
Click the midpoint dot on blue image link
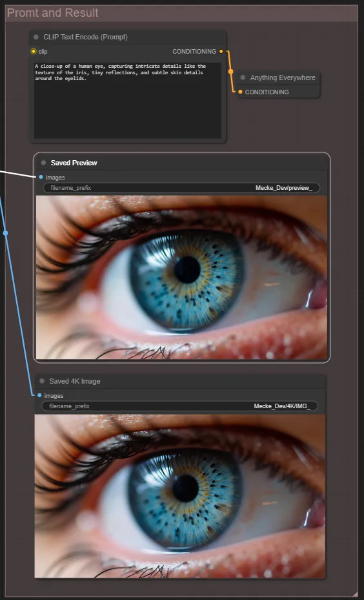[5, 233]
